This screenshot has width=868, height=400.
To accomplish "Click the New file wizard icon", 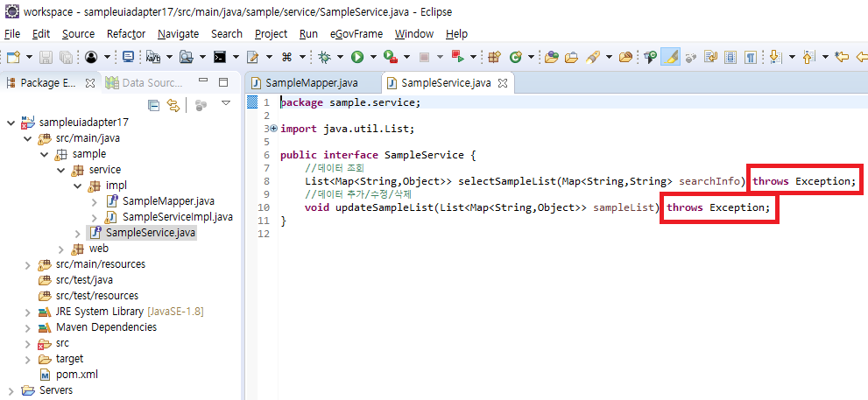I will coord(13,57).
